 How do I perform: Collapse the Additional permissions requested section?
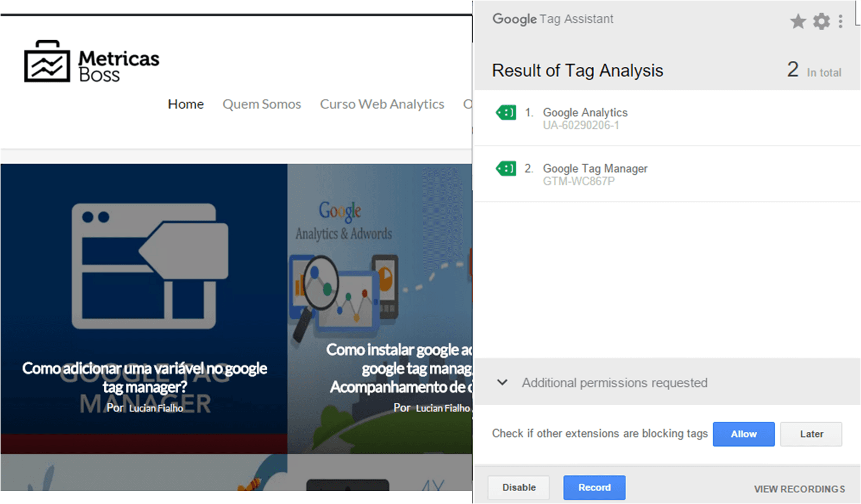(x=502, y=382)
